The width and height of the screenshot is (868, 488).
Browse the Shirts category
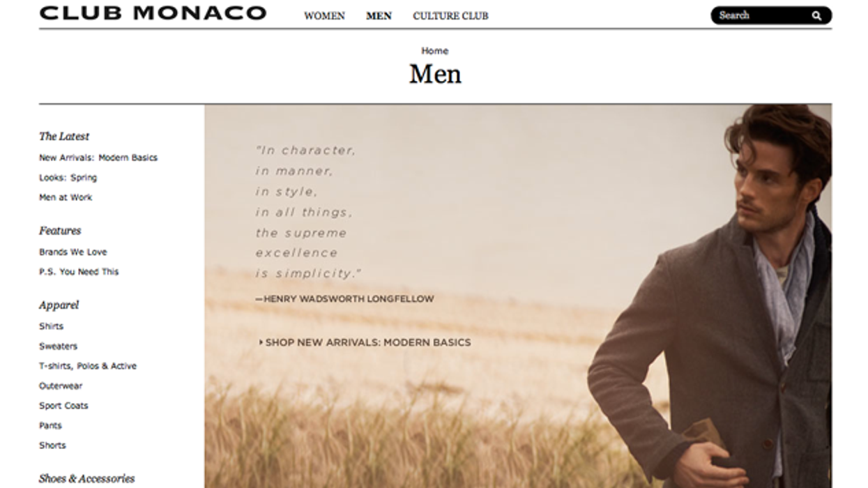[51, 326]
